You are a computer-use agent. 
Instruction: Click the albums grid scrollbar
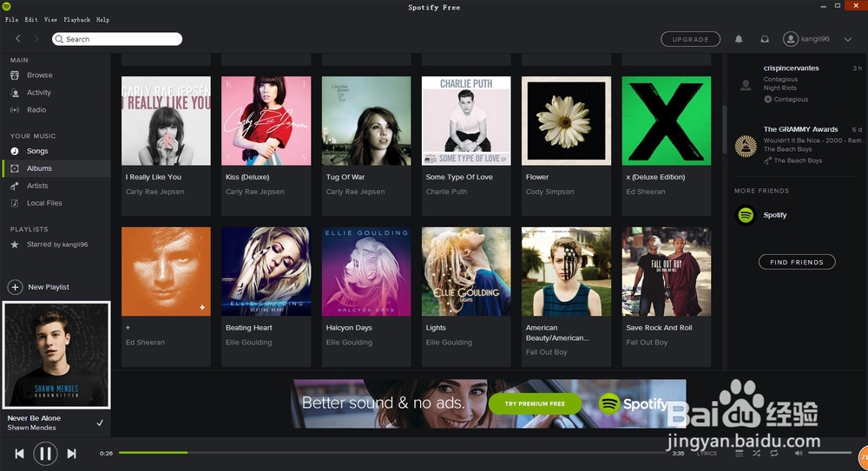click(724, 130)
